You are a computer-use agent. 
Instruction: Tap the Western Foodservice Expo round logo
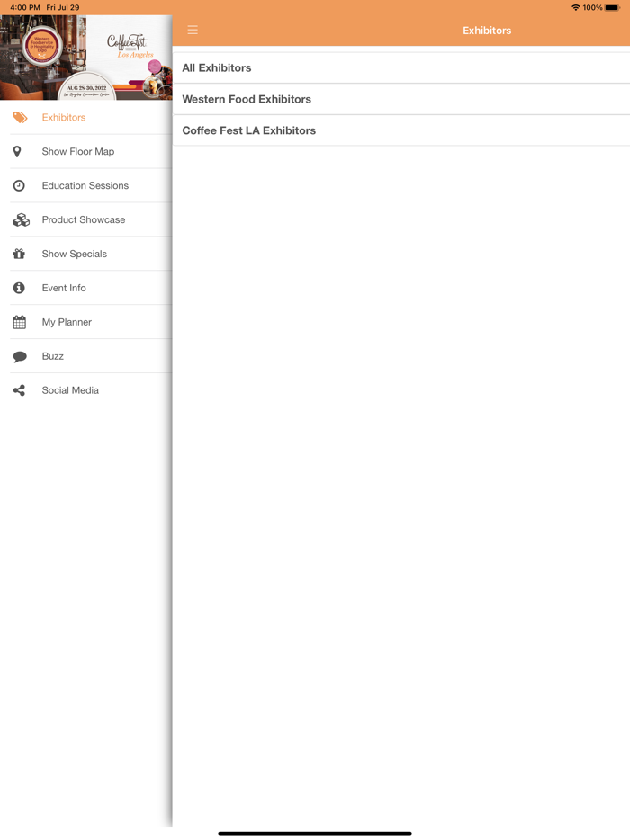pyautogui.click(x=41, y=46)
